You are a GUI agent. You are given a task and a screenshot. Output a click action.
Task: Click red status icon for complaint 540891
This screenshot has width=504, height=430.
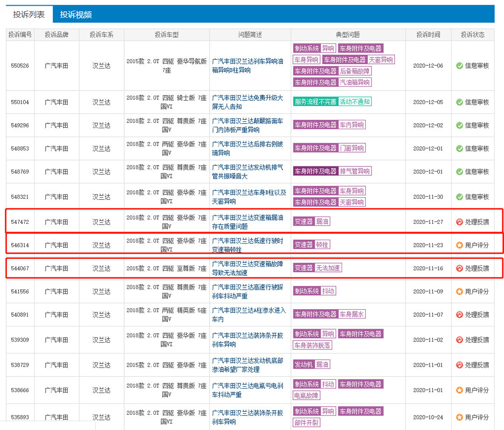tap(459, 315)
